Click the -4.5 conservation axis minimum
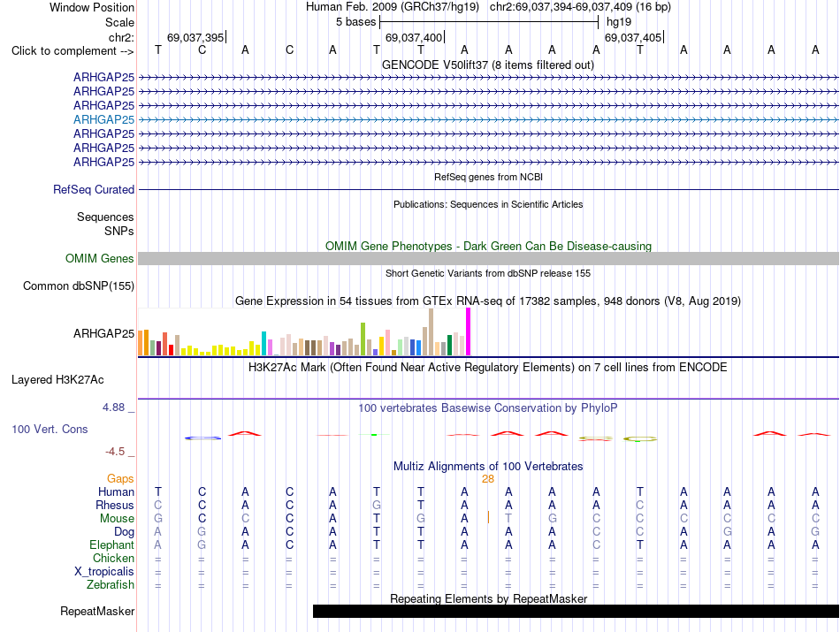The width and height of the screenshot is (840, 632). 115,452
